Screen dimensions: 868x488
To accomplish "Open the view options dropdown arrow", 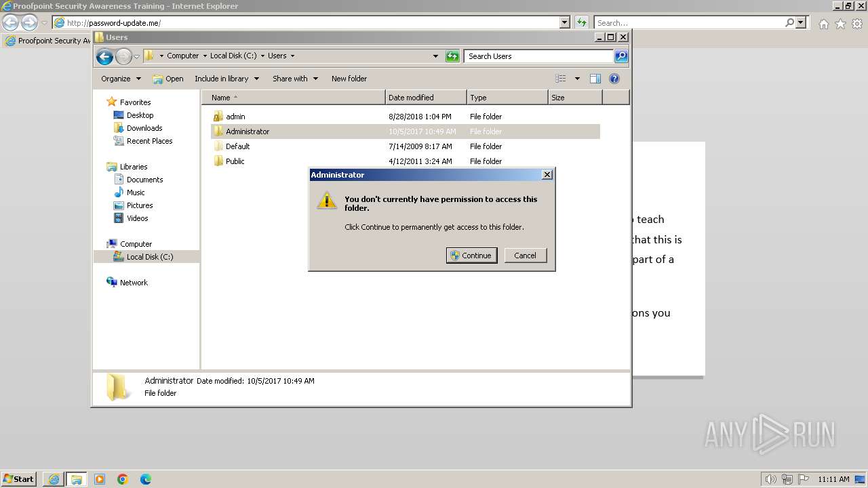I will pos(577,79).
